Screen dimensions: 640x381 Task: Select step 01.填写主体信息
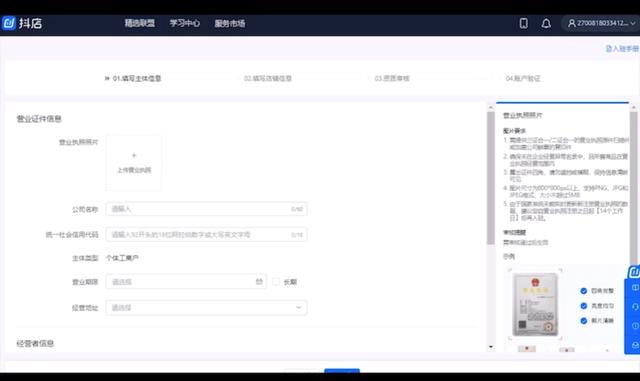[137, 78]
